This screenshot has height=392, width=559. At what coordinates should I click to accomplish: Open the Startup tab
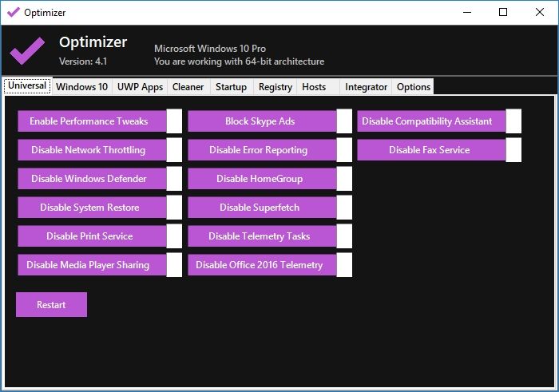tap(232, 87)
